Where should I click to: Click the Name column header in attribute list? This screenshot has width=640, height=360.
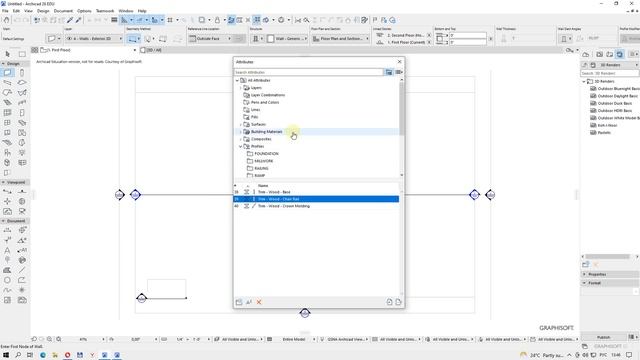[263, 186]
